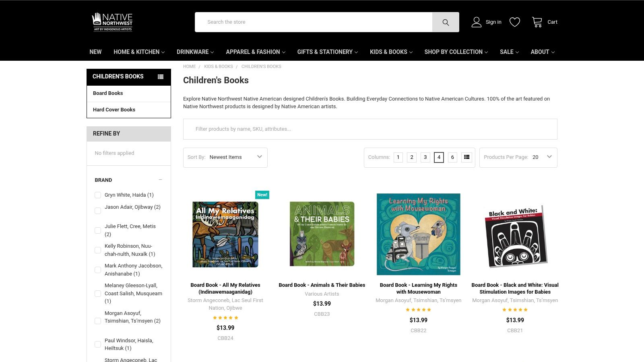Set columns to 6
The width and height of the screenshot is (644, 362).
coord(452,157)
